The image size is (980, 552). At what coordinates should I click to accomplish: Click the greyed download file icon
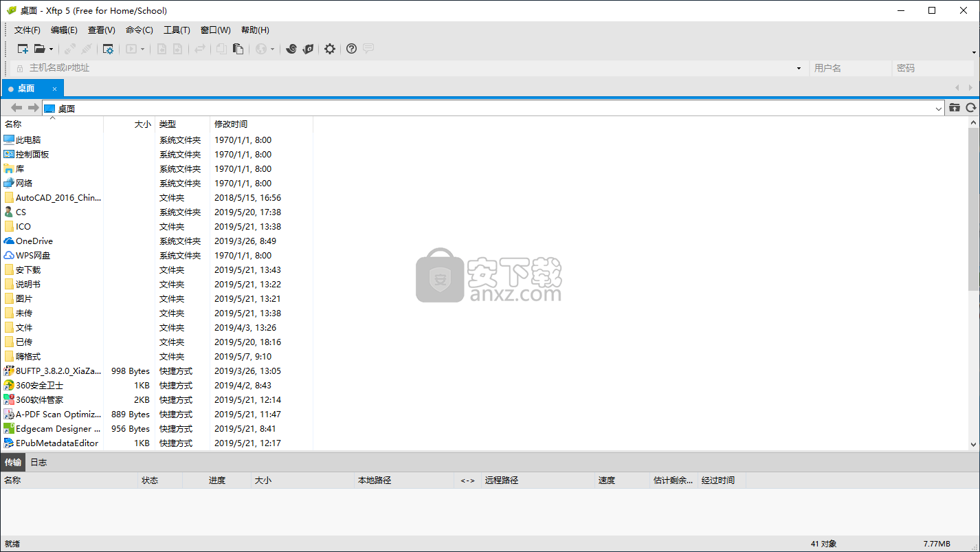point(162,49)
